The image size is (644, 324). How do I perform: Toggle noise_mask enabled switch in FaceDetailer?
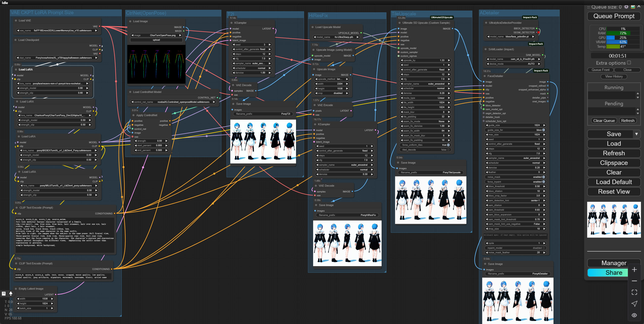click(x=543, y=177)
